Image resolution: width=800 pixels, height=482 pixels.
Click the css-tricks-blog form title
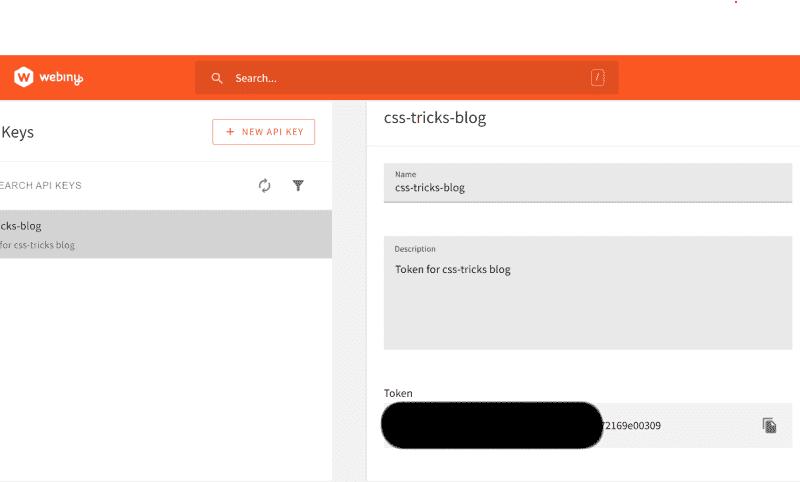[435, 118]
